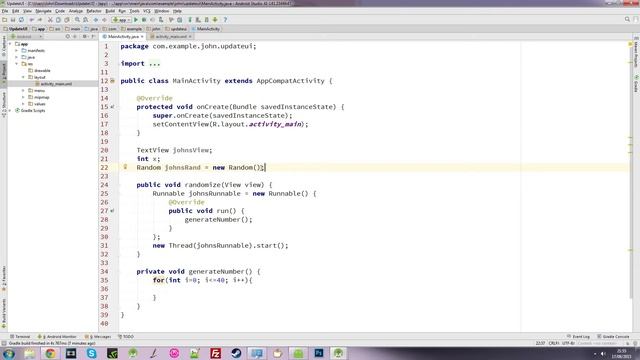Image resolution: width=640 pixels, height=360 pixels.
Task: Click the navigate Forward arrow icon
Action: point(104,20)
